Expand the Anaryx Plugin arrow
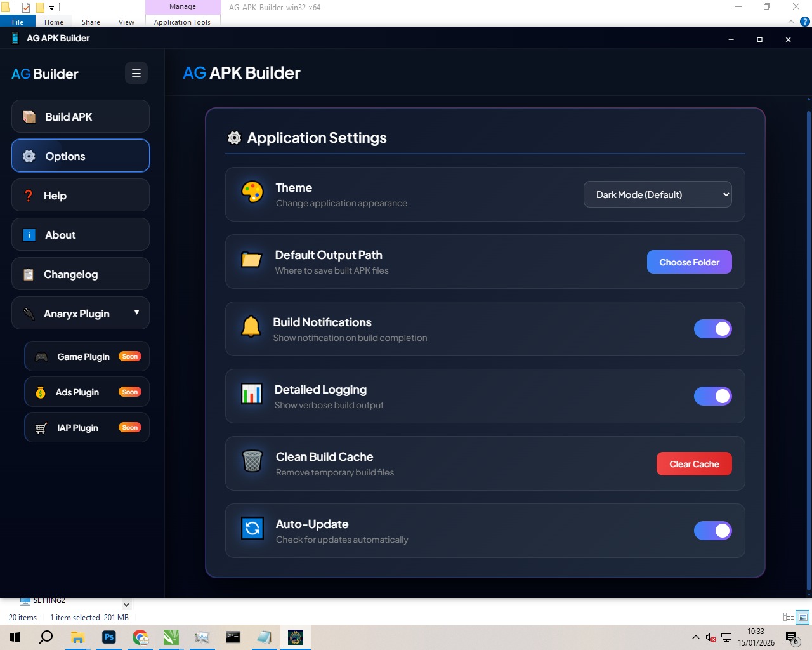Viewport: 812px width, 650px height. click(136, 312)
